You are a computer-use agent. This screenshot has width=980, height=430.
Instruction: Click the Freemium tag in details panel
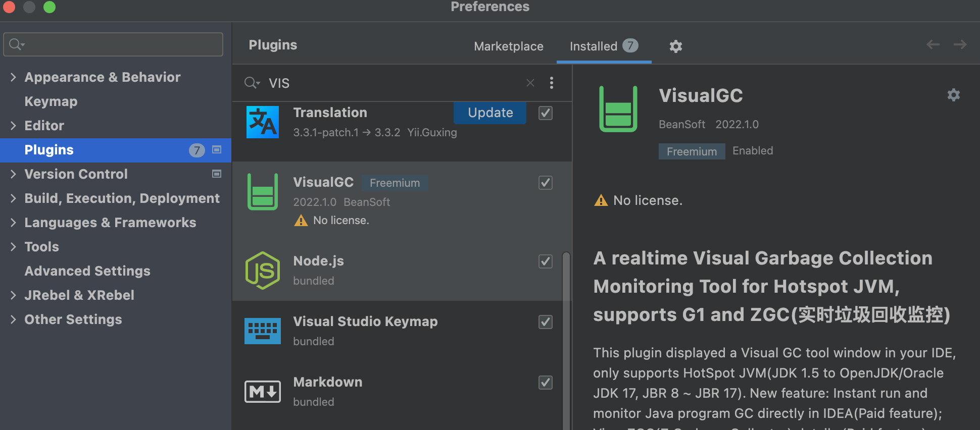click(x=692, y=151)
